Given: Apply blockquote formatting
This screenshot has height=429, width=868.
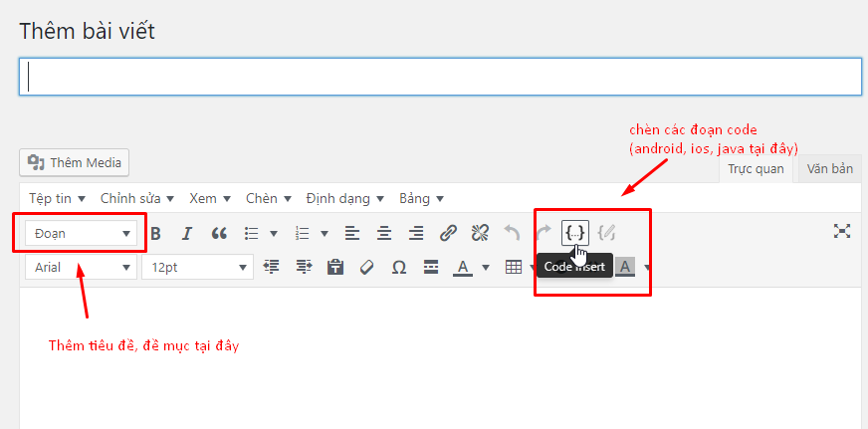Looking at the screenshot, I should 219,233.
